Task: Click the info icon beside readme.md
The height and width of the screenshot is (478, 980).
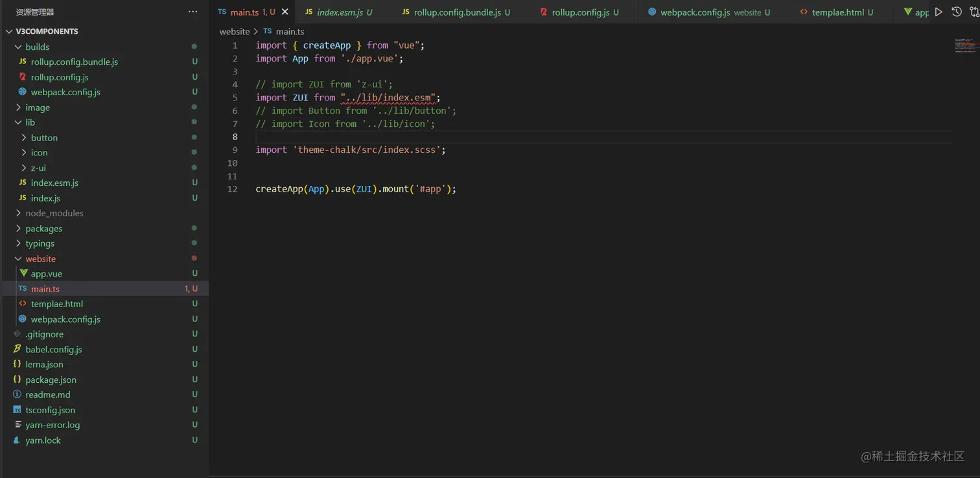Action: [17, 394]
